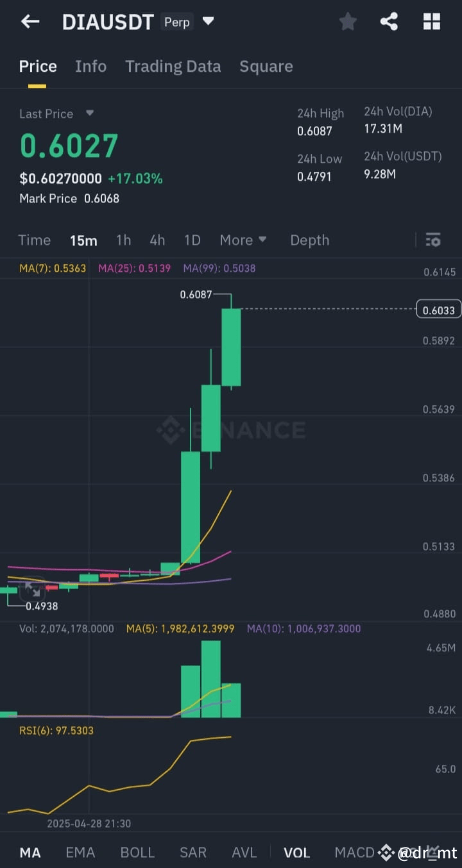Open the share options icon

pyautogui.click(x=389, y=21)
